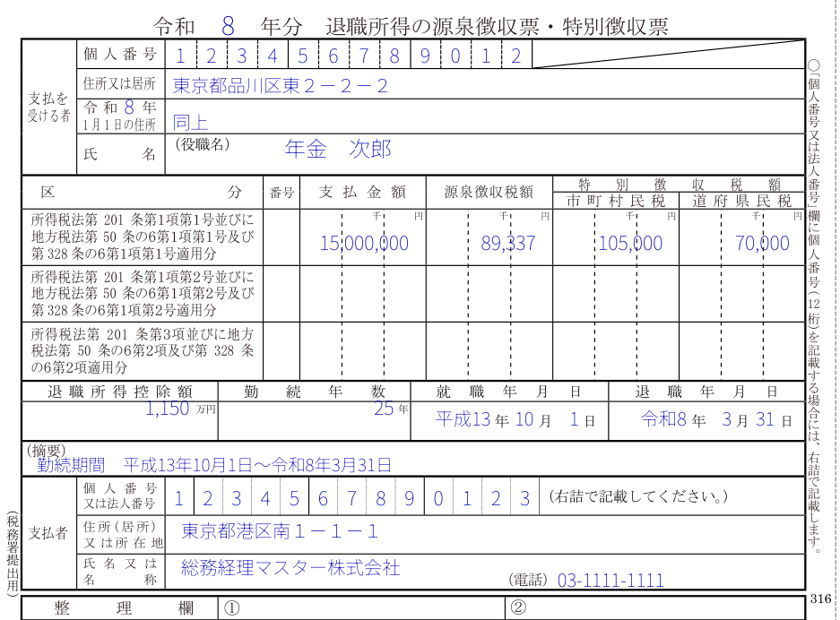The image size is (840, 620).
Task: Select municipal tax value 105,000
Action: 630,243
